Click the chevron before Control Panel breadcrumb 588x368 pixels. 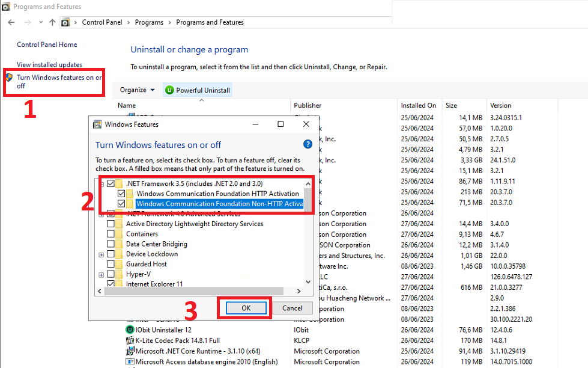[76, 22]
